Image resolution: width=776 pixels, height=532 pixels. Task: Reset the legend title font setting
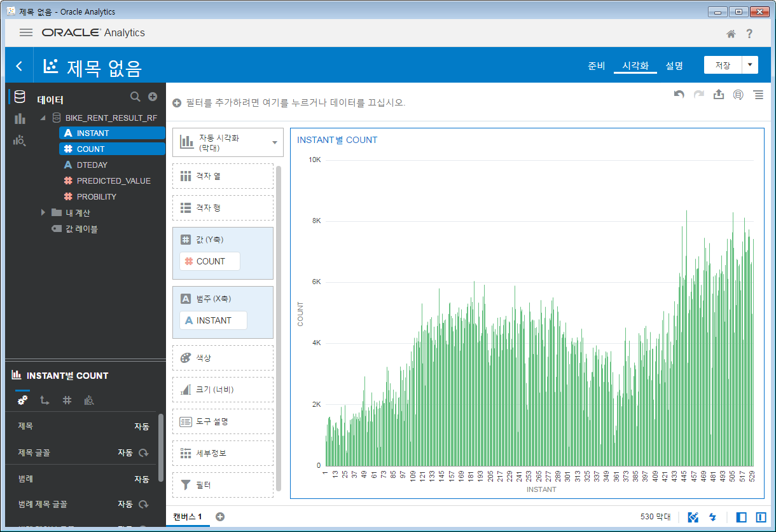click(144, 505)
